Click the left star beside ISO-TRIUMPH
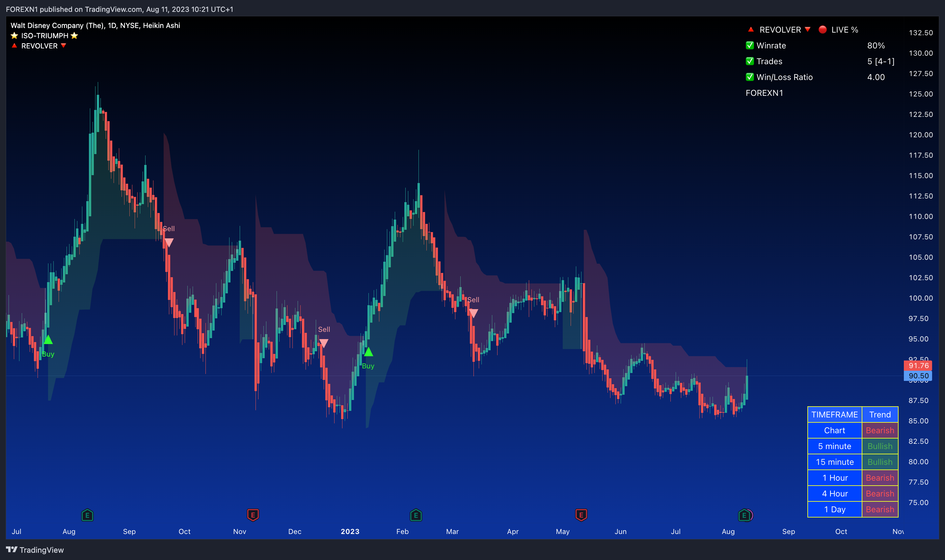 click(14, 36)
